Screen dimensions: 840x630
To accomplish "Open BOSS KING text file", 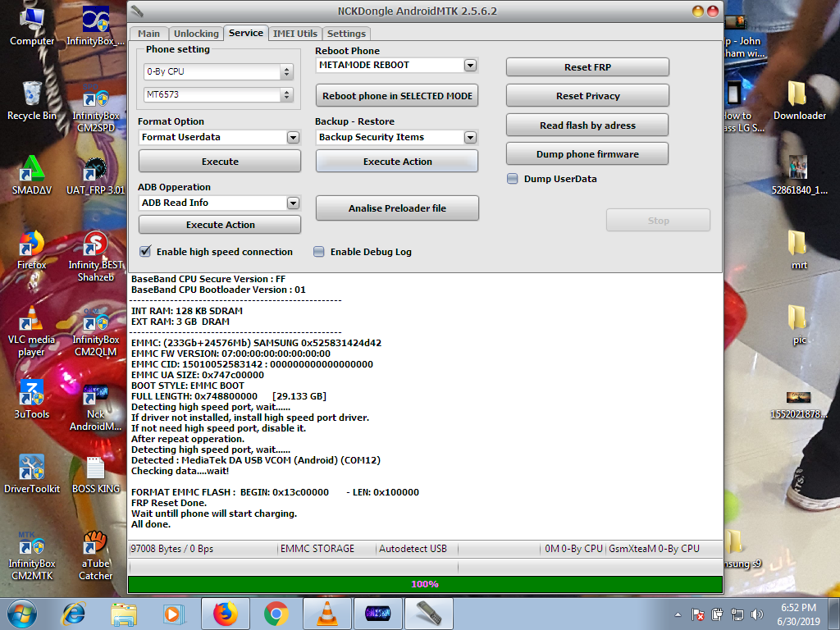I will pos(95,475).
